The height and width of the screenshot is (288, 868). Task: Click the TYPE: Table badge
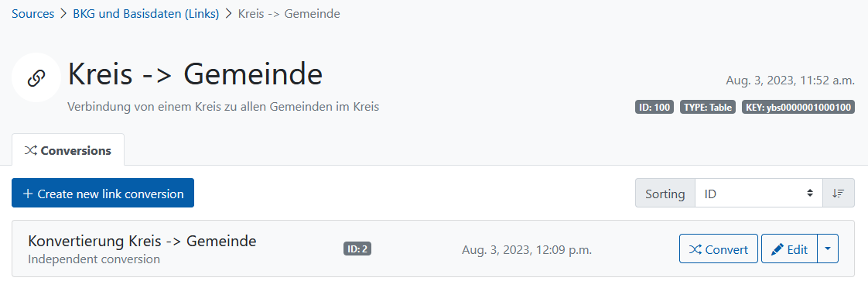pyautogui.click(x=707, y=107)
